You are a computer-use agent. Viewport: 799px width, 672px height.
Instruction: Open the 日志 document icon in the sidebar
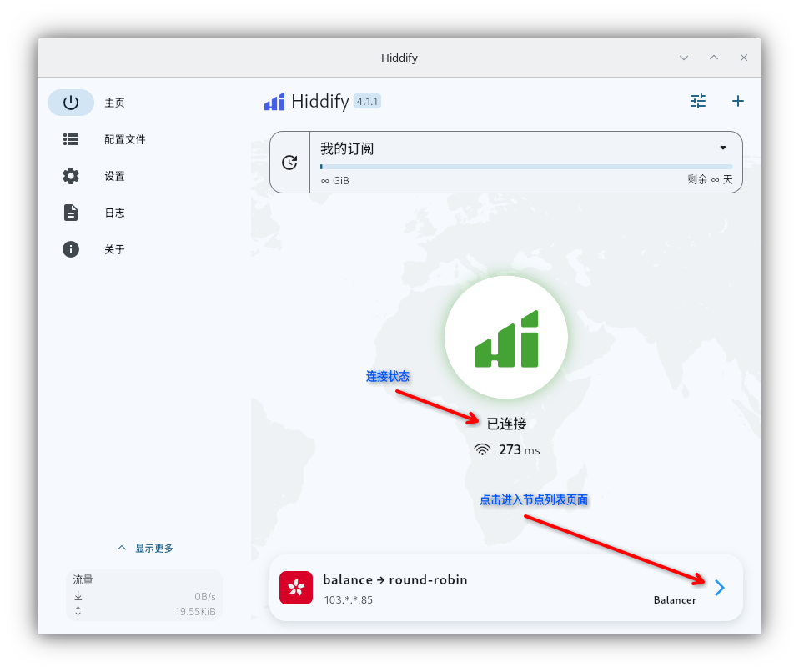tap(71, 213)
